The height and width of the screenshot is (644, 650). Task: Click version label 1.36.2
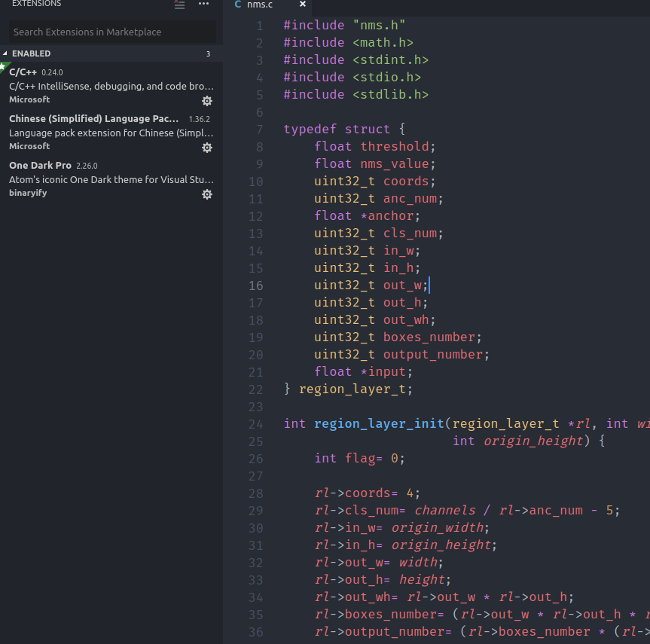point(200,119)
